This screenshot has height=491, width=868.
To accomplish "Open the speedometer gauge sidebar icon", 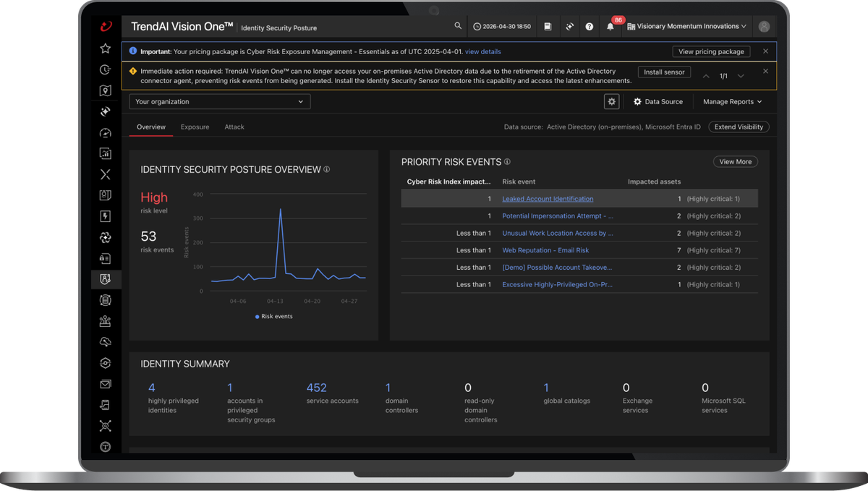I will coord(106,132).
